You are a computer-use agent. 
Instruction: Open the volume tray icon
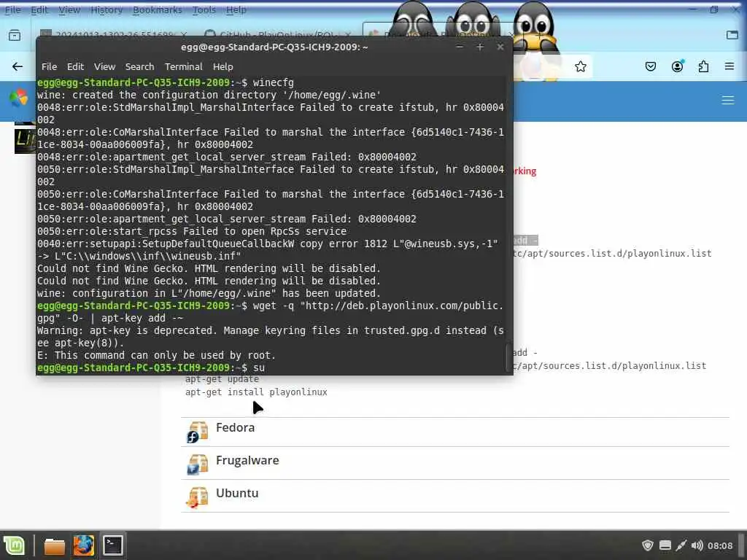[697, 545]
